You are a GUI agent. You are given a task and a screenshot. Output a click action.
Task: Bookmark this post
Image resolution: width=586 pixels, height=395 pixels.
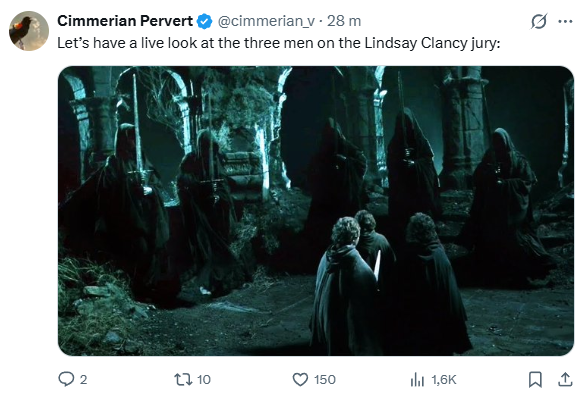[x=535, y=379]
